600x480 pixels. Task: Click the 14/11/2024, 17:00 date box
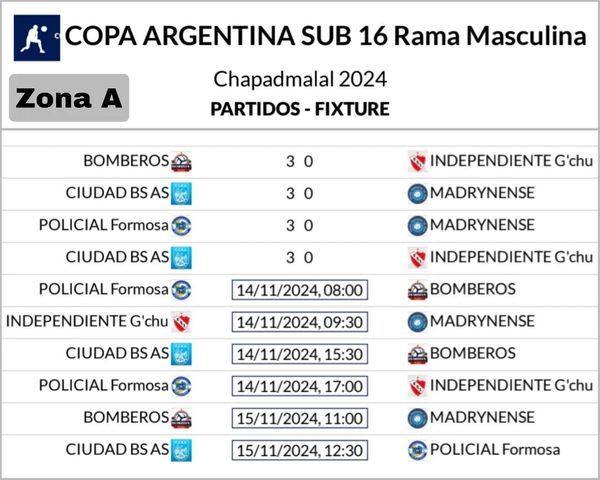point(300,386)
